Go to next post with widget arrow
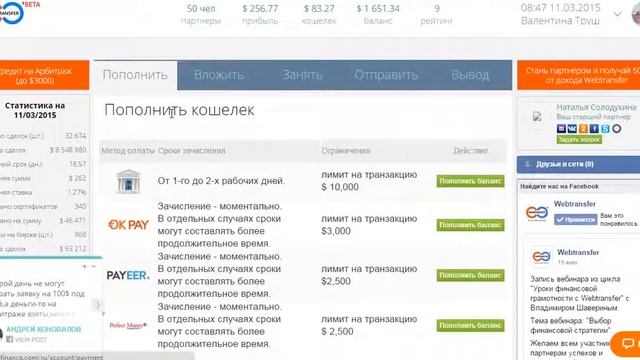The width and height of the screenshot is (640, 360). point(98,305)
